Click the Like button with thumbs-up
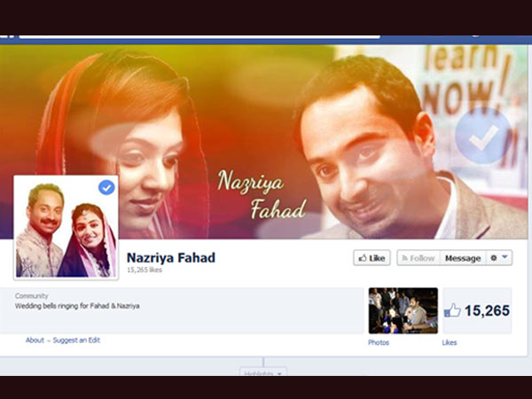The width and height of the screenshot is (532, 399). 372,258
